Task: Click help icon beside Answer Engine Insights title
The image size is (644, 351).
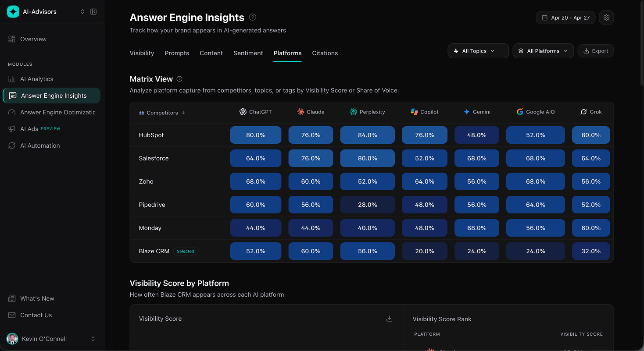Action: click(253, 17)
